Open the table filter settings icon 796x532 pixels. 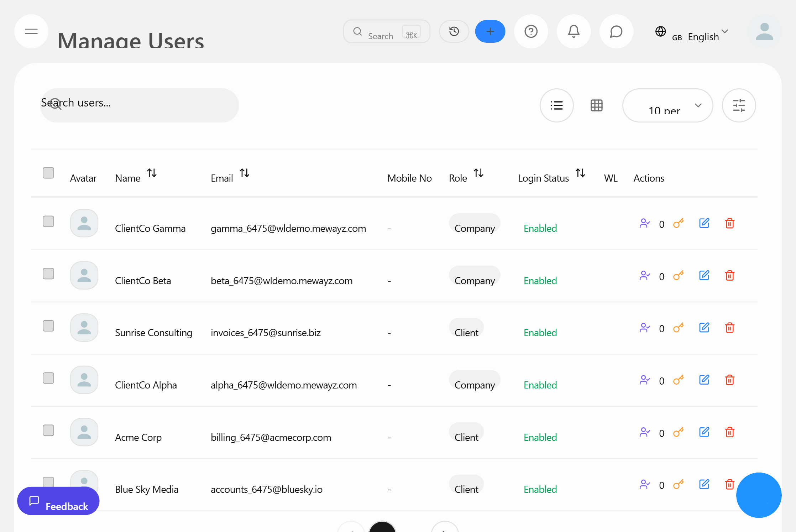pyautogui.click(x=739, y=105)
